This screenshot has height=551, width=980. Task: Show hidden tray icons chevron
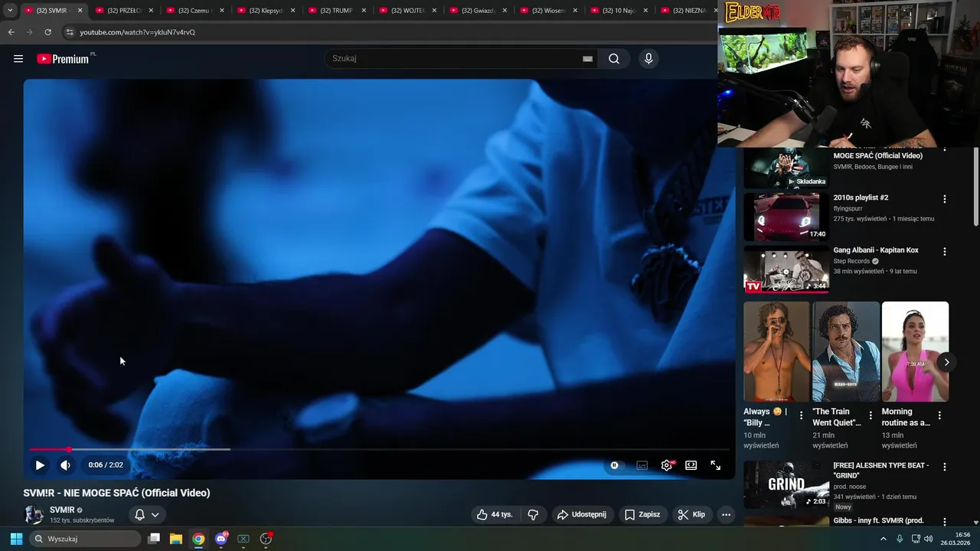(x=884, y=539)
